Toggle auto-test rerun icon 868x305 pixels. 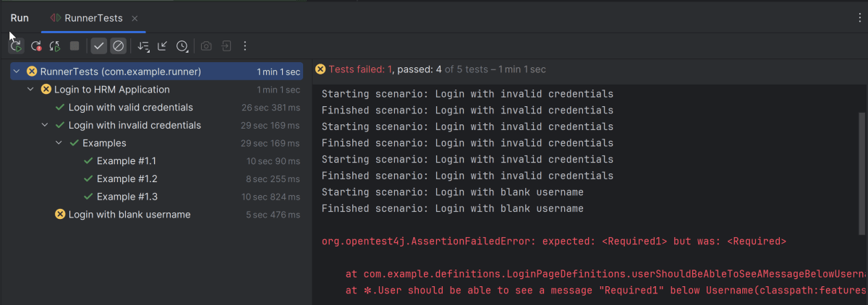[55, 46]
